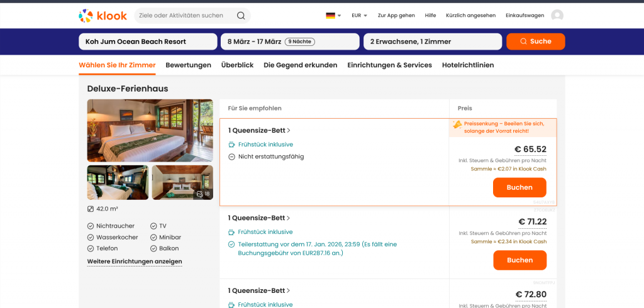Image resolution: width=644 pixels, height=308 pixels.
Task: Go to Einrichtungen & Services tab
Action: [x=389, y=65]
